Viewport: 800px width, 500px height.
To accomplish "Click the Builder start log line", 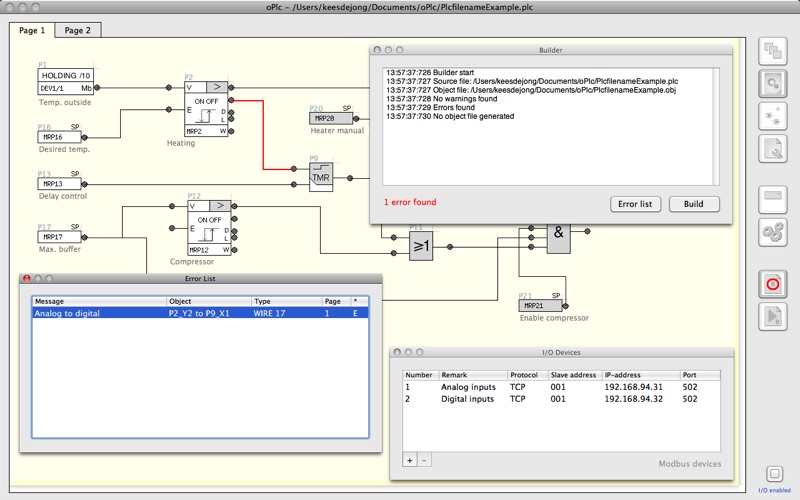I will click(430, 72).
